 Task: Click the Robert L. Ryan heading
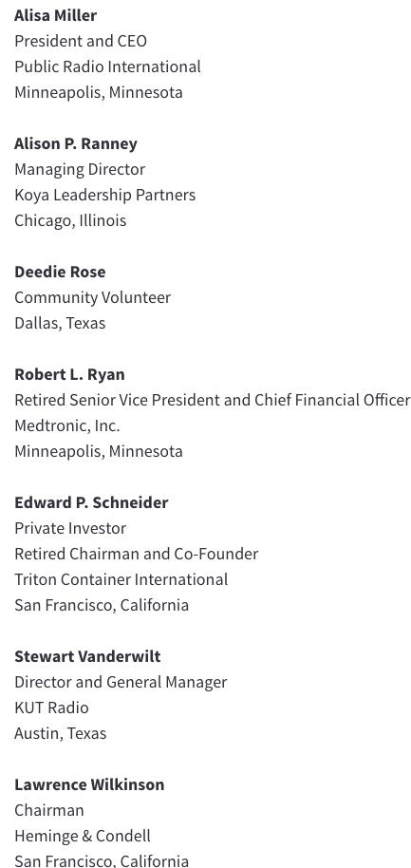[x=69, y=375]
